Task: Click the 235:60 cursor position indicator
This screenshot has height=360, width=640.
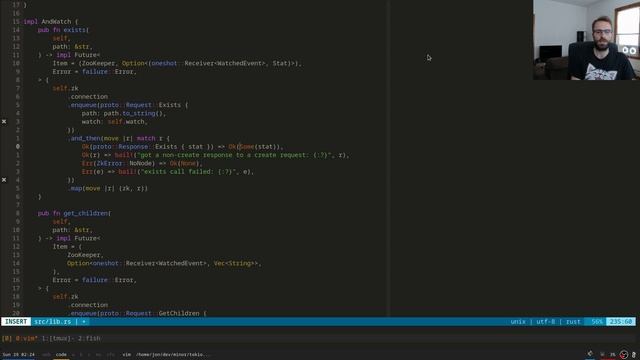Action: pos(620,322)
